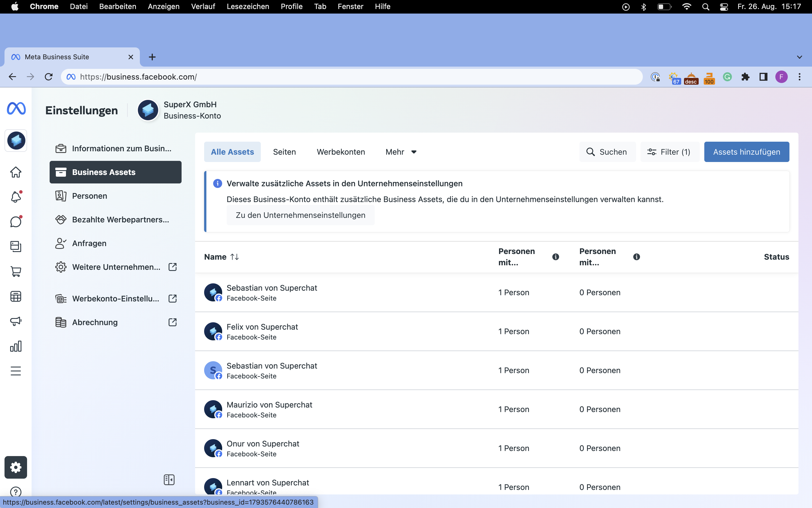
Task: Open the Meta logo in the left rail
Action: pyautogui.click(x=16, y=109)
